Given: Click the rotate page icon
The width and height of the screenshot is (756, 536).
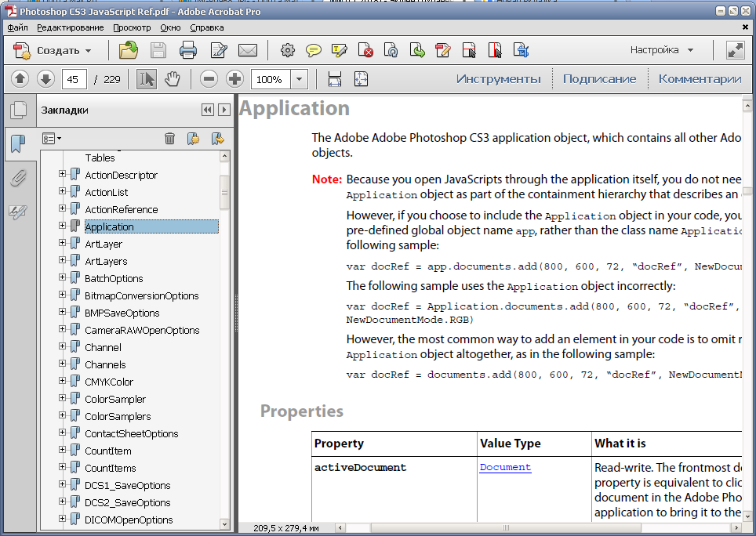Looking at the screenshot, I should pyautogui.click(x=391, y=50).
